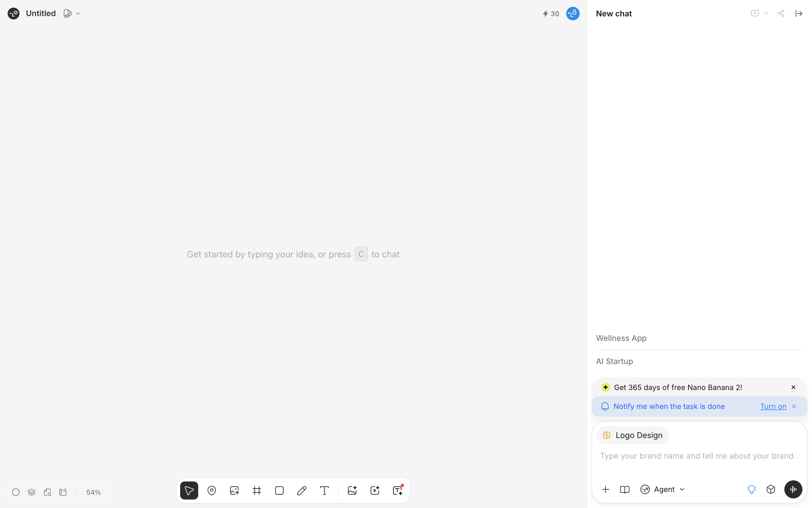Viewport: 812px width, 508px height.
Task: Select the frame hash tool
Action: [x=257, y=491]
